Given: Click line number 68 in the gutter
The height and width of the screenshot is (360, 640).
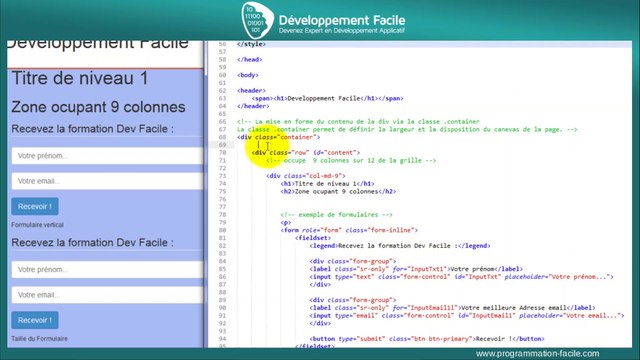Looking at the screenshot, I should (x=222, y=137).
